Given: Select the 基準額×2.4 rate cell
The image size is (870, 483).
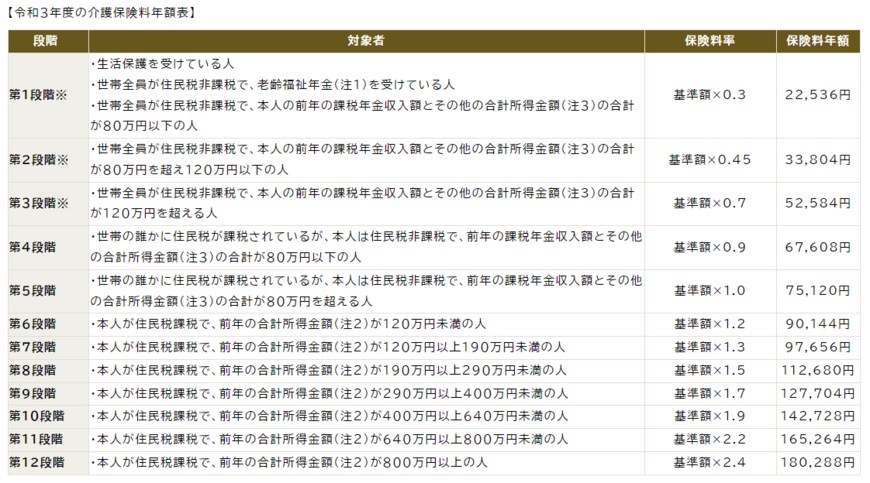Looking at the screenshot, I should 709,463.
